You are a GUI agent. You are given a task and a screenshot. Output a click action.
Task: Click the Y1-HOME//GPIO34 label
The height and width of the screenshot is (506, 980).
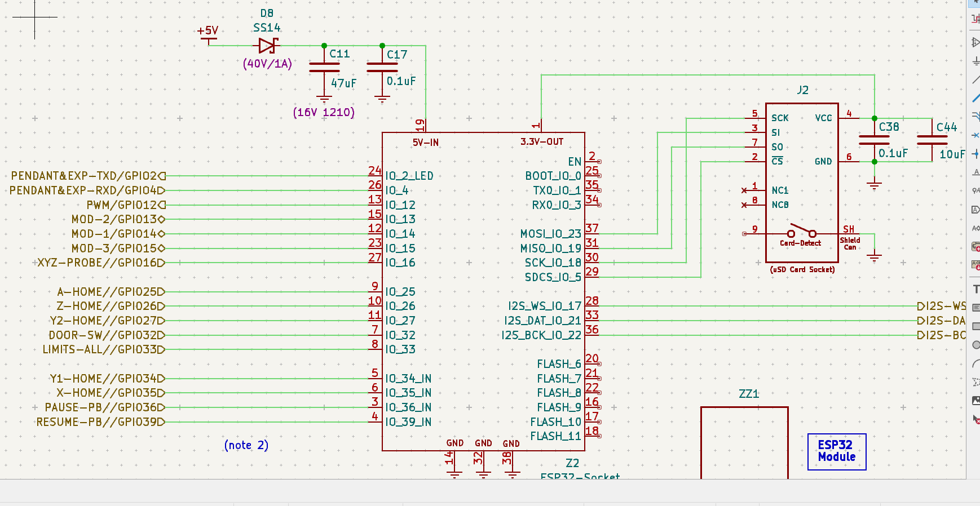pyautogui.click(x=108, y=379)
